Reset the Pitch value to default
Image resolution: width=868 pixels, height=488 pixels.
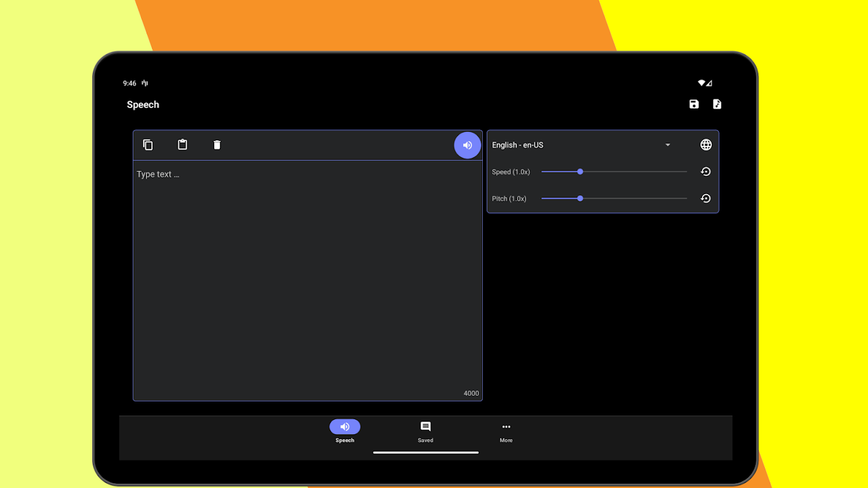tap(706, 198)
